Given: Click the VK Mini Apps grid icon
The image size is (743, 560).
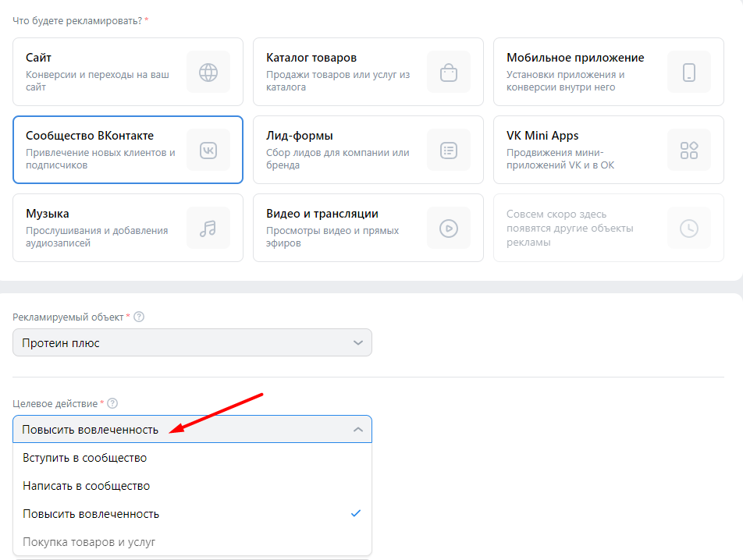Looking at the screenshot, I should tap(689, 151).
